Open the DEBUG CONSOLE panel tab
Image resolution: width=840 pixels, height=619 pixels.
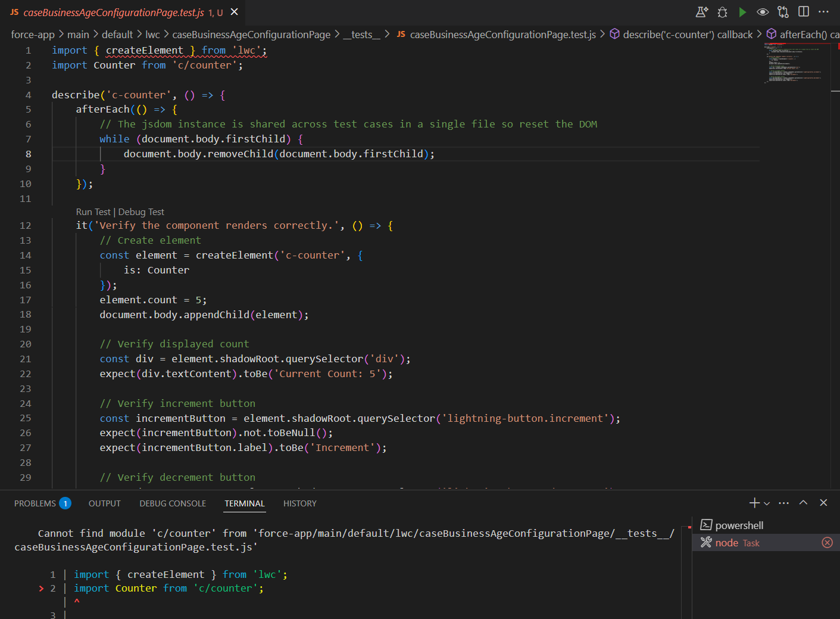(173, 503)
